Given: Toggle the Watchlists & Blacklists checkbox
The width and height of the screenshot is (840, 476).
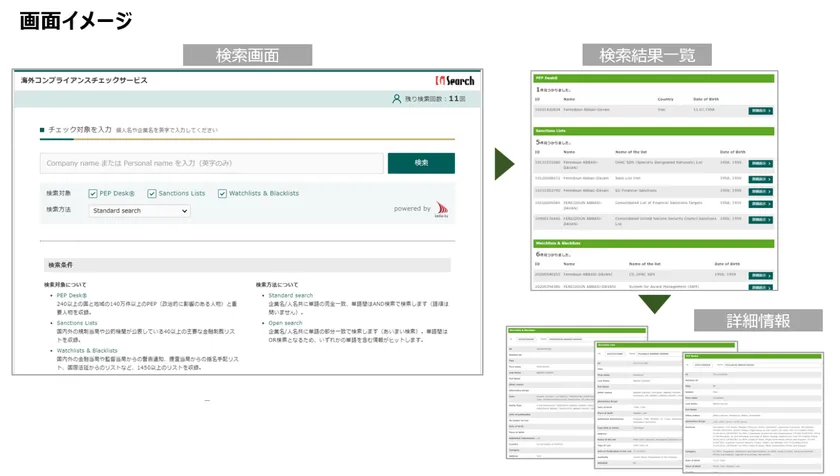Looking at the screenshot, I should [x=222, y=193].
